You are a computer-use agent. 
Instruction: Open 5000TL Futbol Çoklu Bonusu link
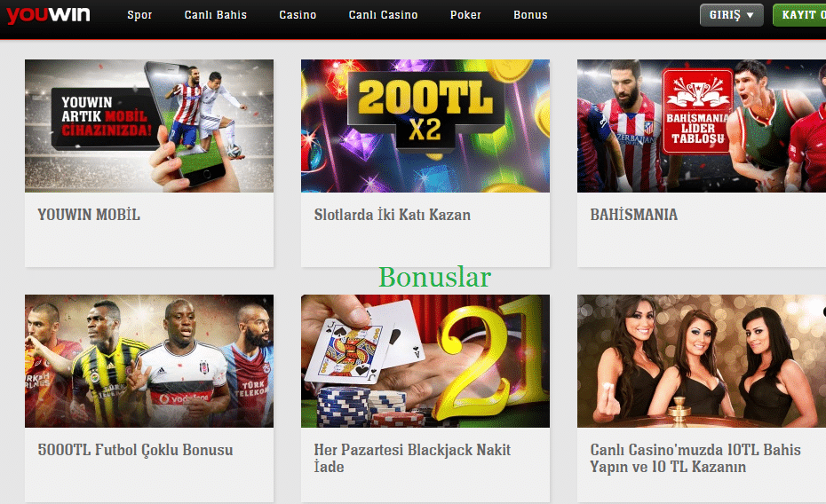(135, 450)
